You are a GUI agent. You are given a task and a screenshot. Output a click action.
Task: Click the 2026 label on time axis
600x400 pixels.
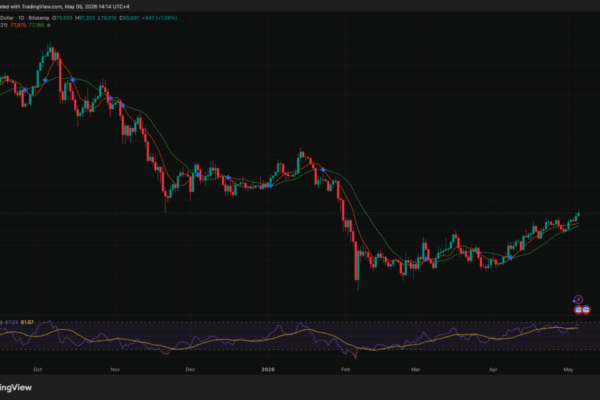268,369
